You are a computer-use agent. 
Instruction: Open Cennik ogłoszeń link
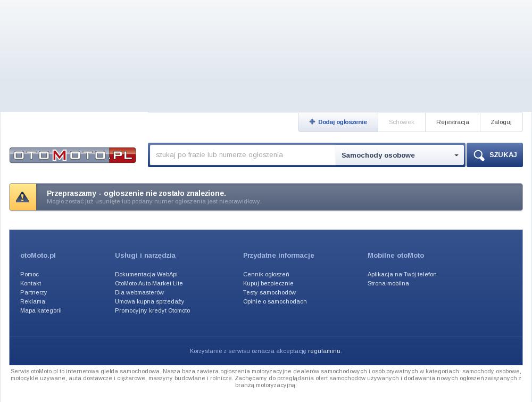[266, 274]
